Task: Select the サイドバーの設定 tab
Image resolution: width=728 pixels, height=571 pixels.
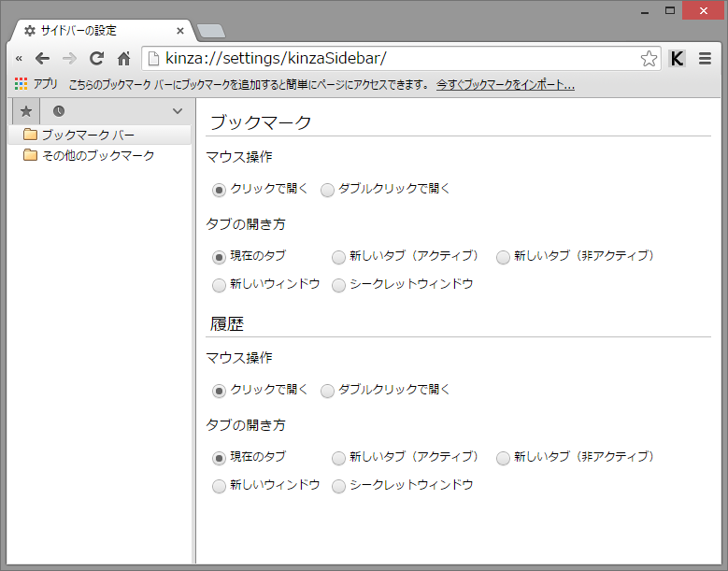Action: coord(101,31)
